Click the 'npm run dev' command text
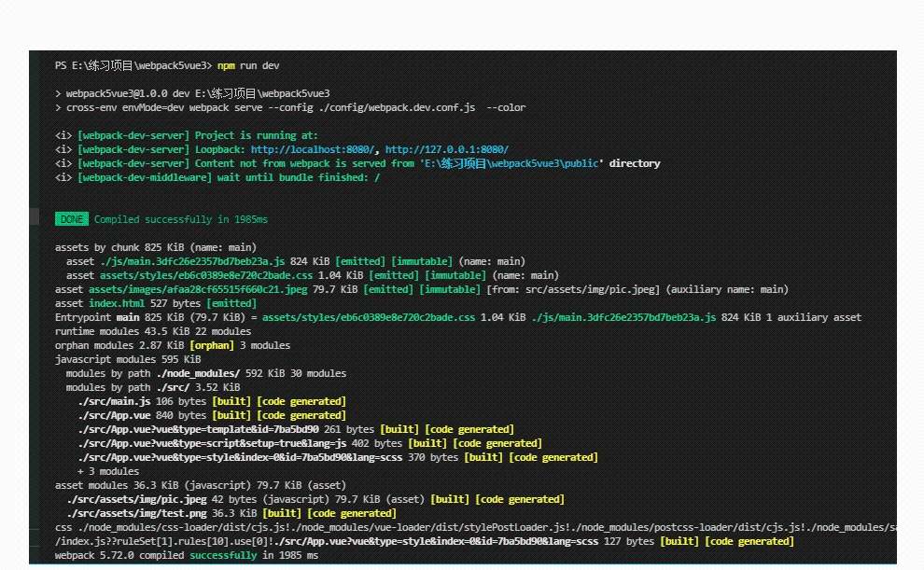This screenshot has height=570, width=924. (248, 65)
